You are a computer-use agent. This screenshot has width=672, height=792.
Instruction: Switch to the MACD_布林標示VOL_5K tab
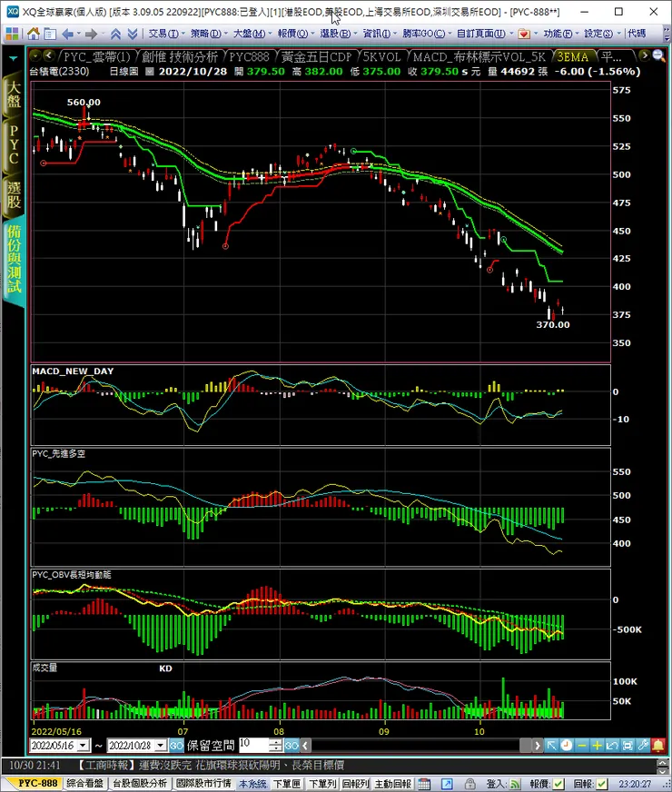tap(479, 56)
